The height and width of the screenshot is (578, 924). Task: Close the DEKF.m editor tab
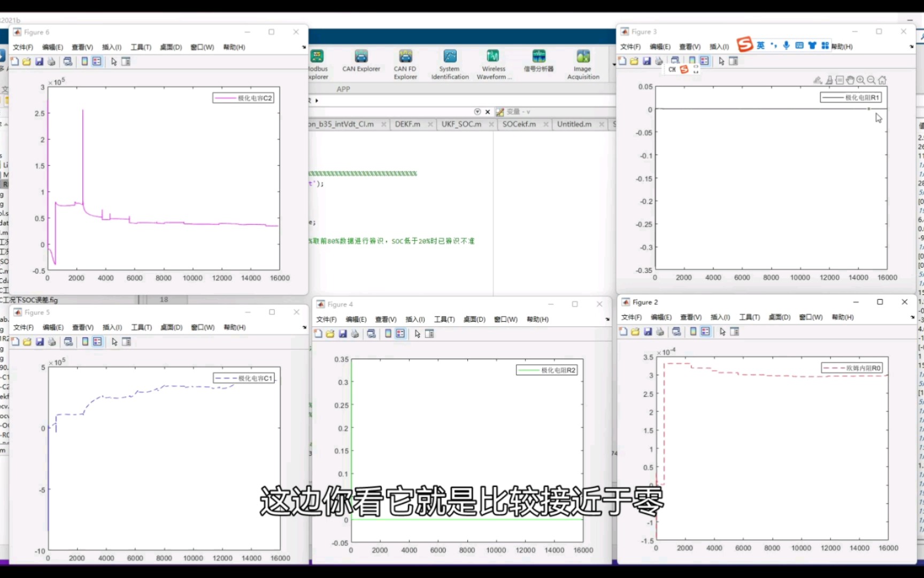430,124
